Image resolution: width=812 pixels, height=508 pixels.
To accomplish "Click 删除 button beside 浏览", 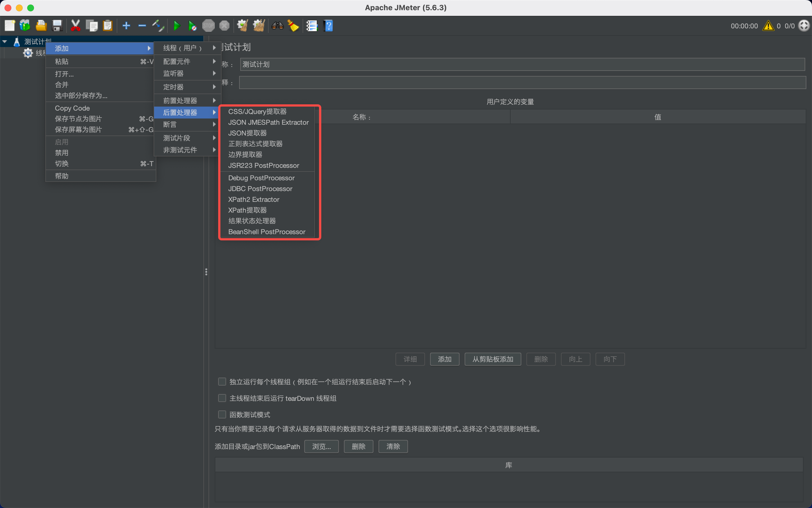I will click(358, 446).
